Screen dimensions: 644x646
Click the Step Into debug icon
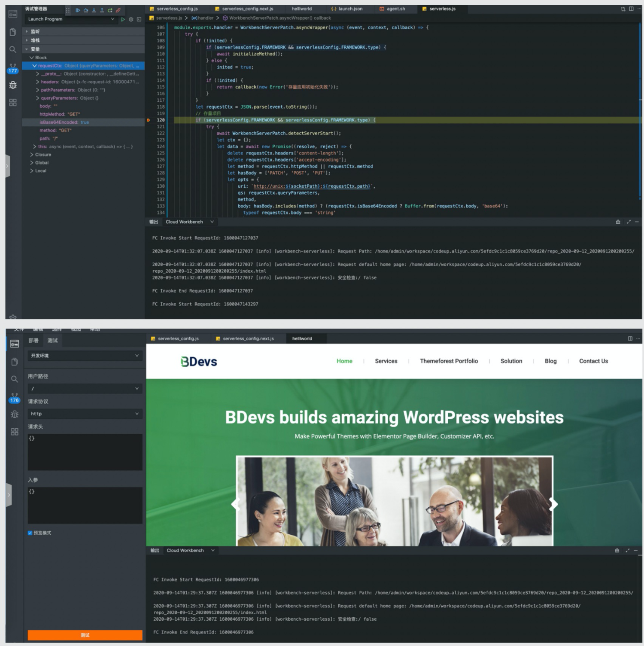tap(94, 10)
